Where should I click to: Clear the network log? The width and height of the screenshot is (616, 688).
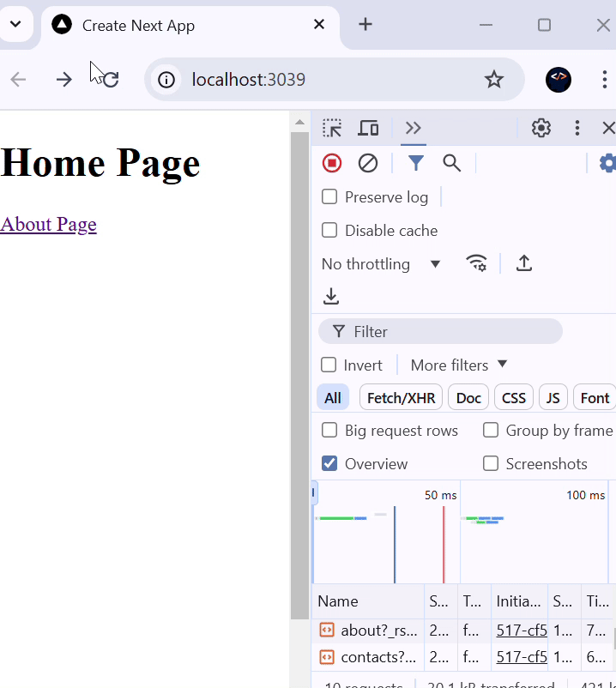point(368,163)
